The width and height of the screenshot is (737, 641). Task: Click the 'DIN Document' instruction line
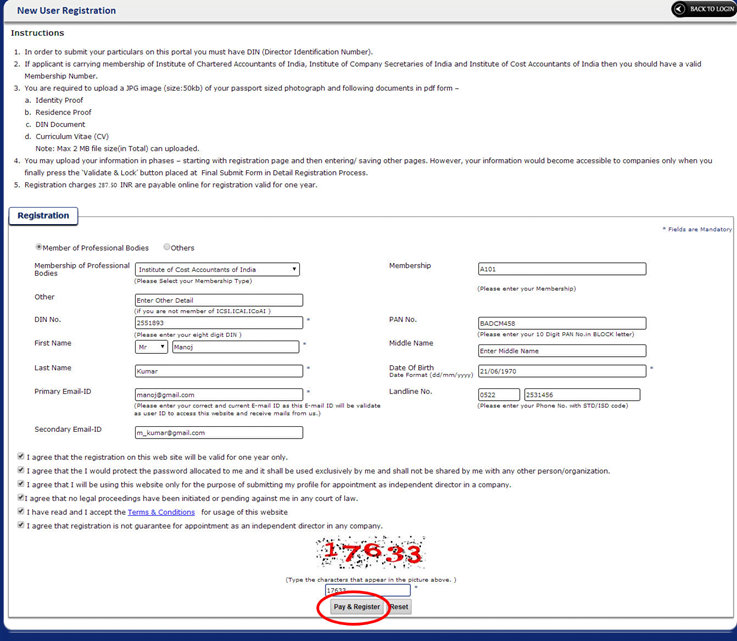tap(60, 125)
